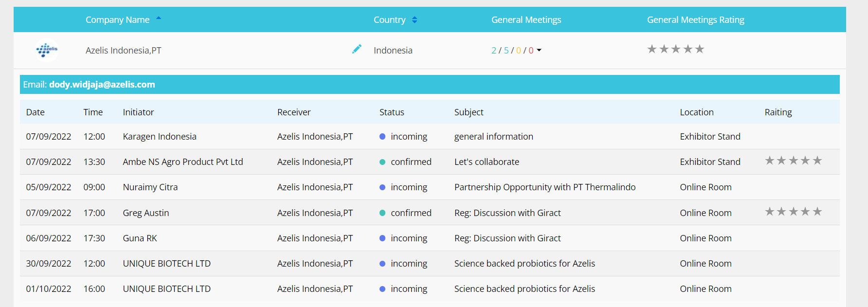The image size is (868, 307).
Task: Click the General Meetings column header
Action: 526,20
